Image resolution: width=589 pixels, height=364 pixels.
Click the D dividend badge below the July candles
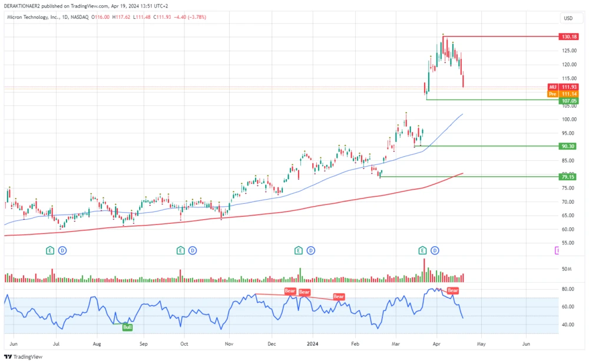point(62,250)
